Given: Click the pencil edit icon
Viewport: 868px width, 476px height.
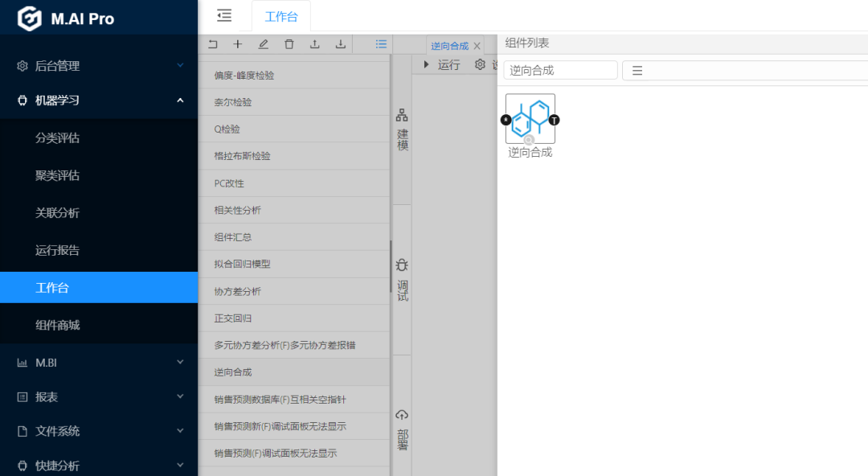Looking at the screenshot, I should (263, 44).
